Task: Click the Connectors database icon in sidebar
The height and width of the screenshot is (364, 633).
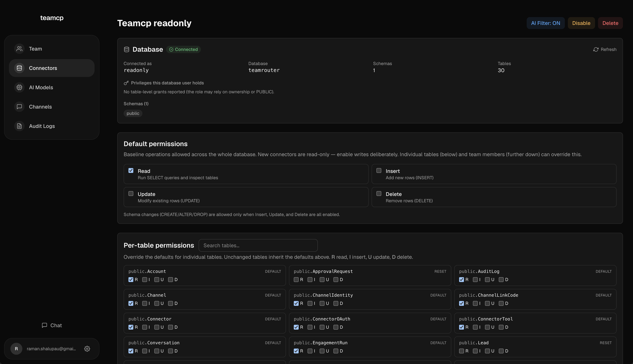Action: click(19, 68)
